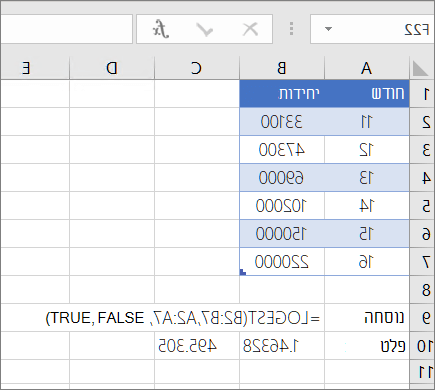This screenshot has height=390, width=435.
Task: Click the Enter checkmark icon in formula bar
Action: [204, 29]
